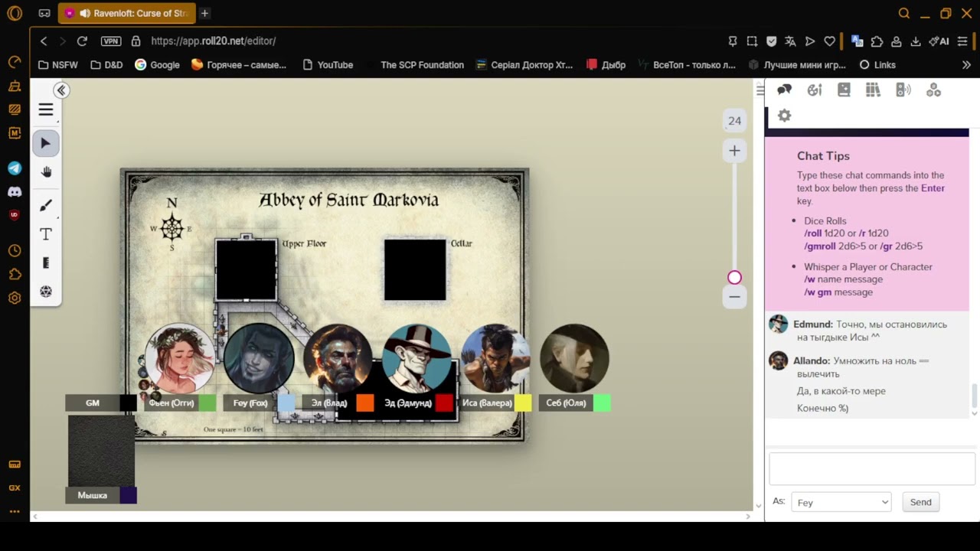Click the Мышка player name label

coord(93,495)
